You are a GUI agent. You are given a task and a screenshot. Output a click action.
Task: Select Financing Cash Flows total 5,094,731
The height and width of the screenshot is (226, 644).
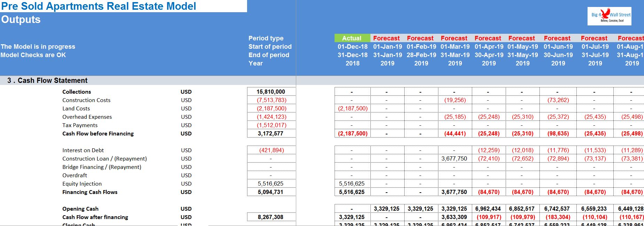click(x=271, y=192)
